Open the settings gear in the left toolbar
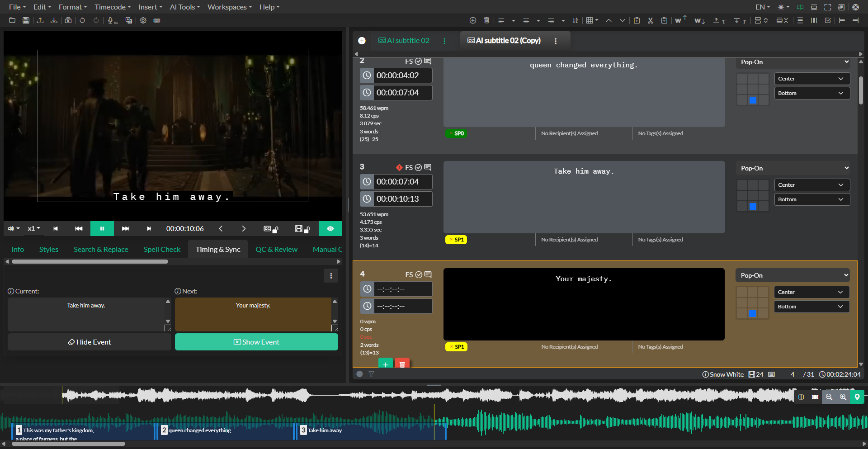868x449 pixels. [143, 20]
